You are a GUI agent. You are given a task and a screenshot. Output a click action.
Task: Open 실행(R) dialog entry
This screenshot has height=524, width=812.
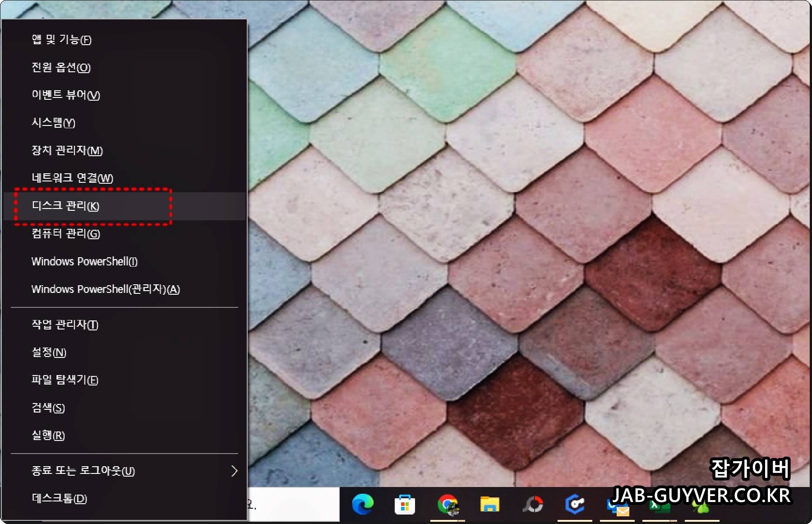tap(125, 436)
